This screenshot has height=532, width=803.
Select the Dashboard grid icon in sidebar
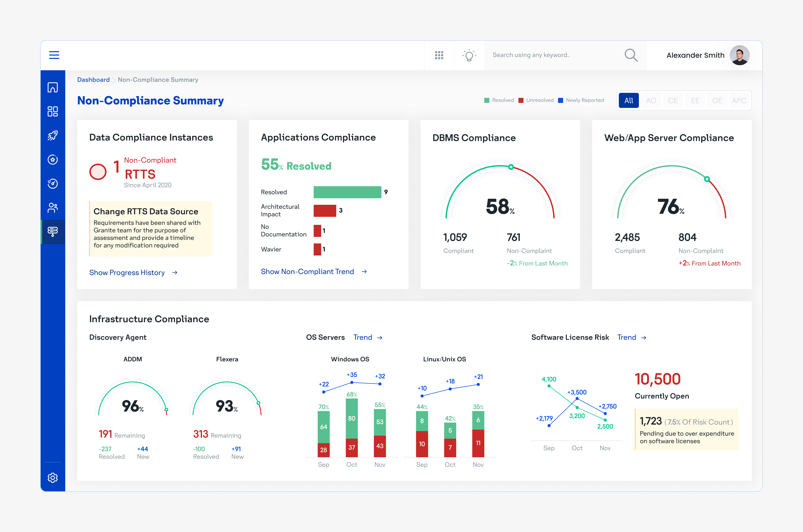(53, 111)
